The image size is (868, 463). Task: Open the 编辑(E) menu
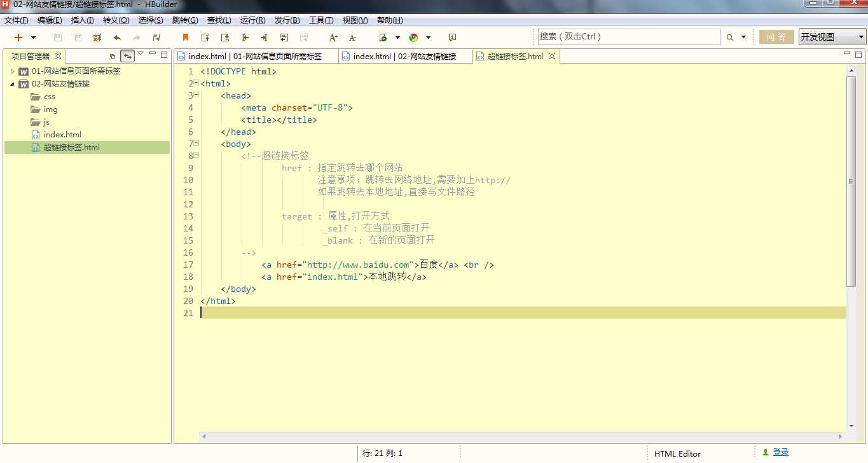pyautogui.click(x=50, y=20)
